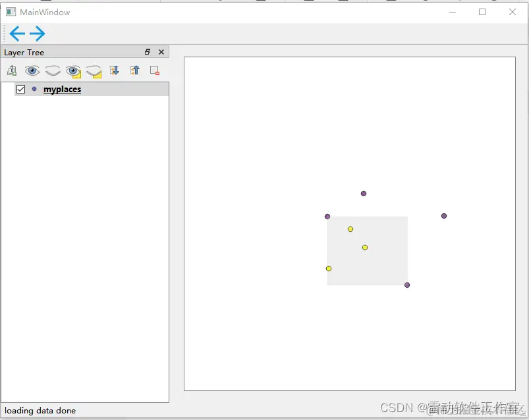Image resolution: width=529 pixels, height=420 pixels.
Task: Click the topmost purple point on map
Action: (x=364, y=194)
